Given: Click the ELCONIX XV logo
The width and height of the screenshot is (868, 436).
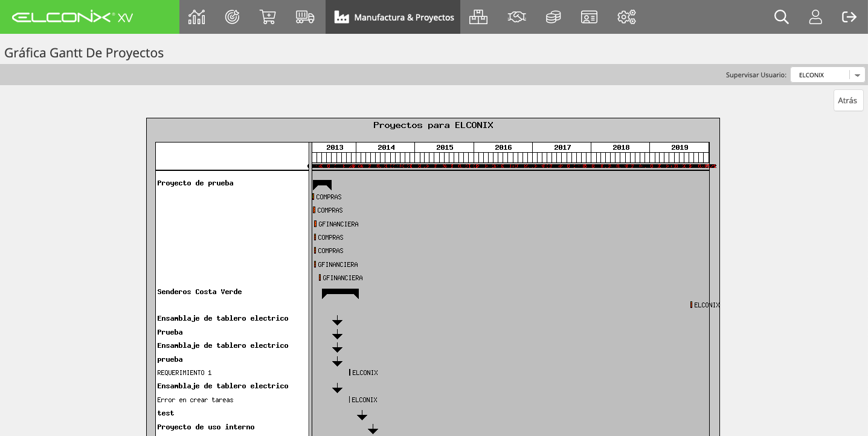Looking at the screenshot, I should coord(72,17).
